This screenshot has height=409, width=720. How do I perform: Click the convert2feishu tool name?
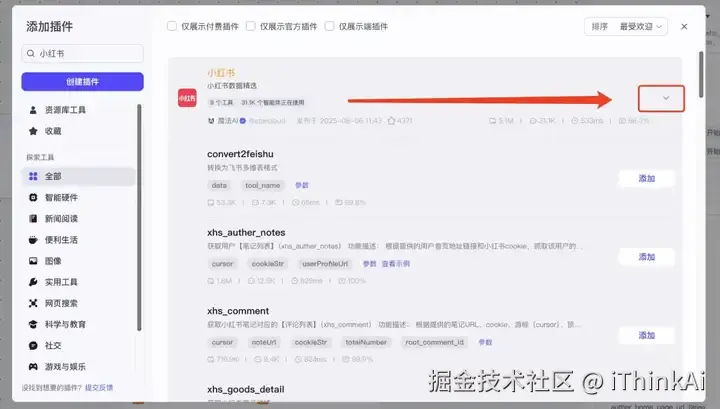(240, 154)
